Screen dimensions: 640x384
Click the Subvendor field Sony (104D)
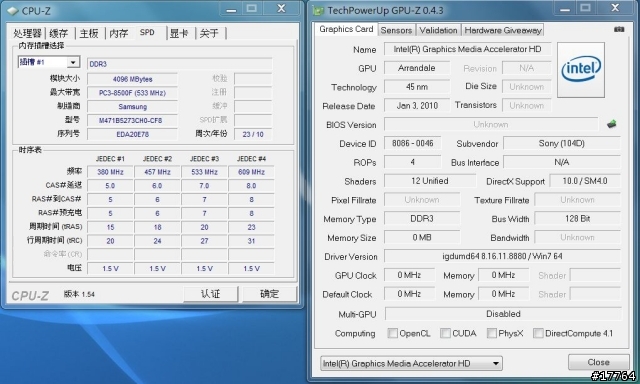pyautogui.click(x=562, y=143)
